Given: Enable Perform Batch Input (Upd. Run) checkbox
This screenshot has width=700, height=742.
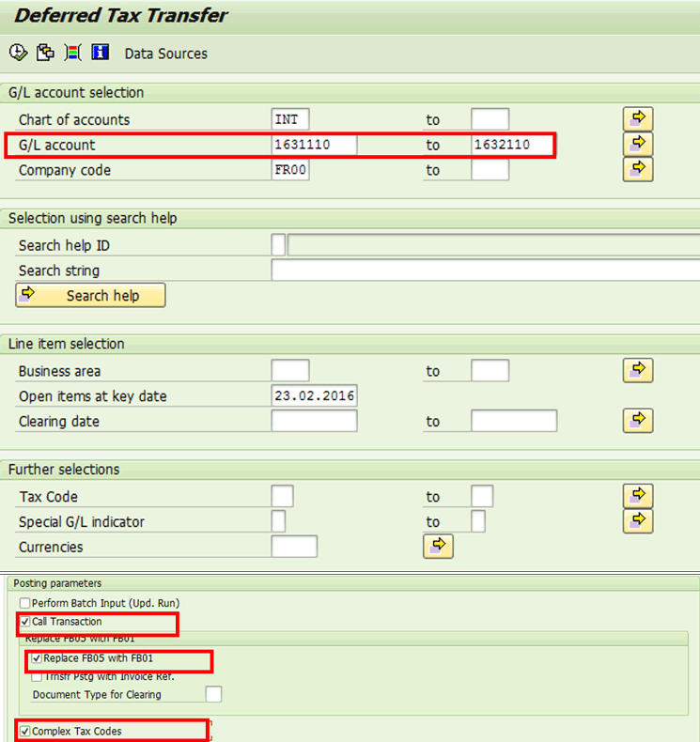Looking at the screenshot, I should [25, 602].
